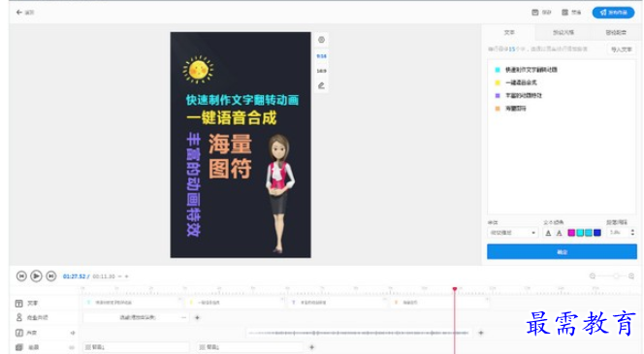
Task: Click the spacing value field
Action: coord(618,233)
